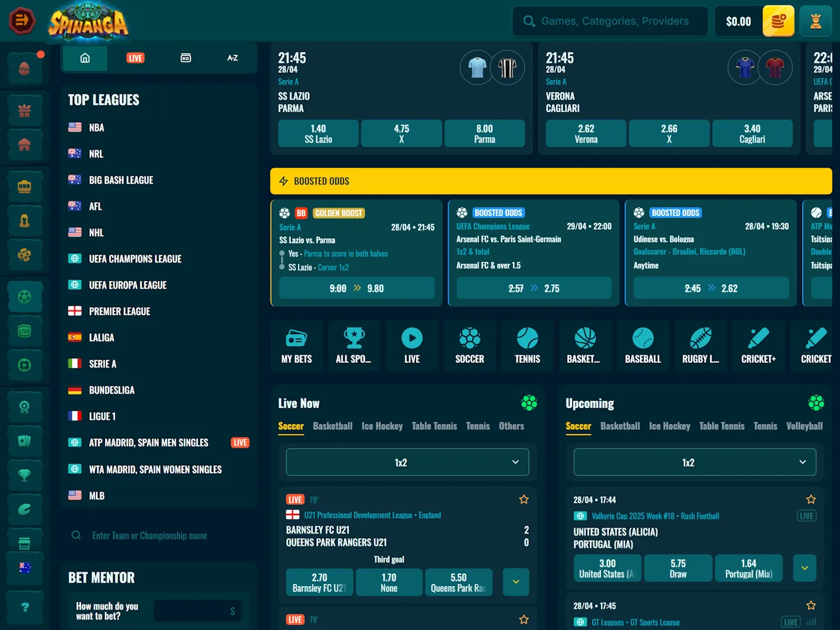Bet on None third goal at 1.70
This screenshot has width=840, height=630.
(389, 582)
